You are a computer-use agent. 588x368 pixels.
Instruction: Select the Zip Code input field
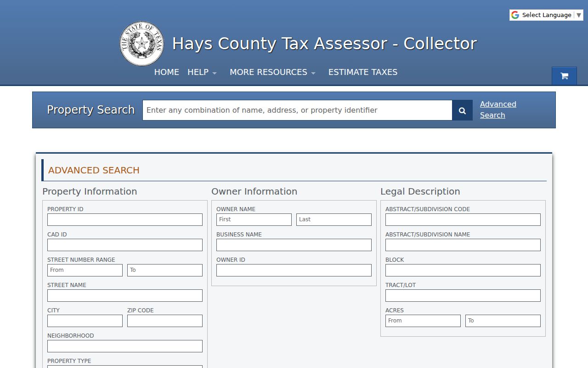165,321
